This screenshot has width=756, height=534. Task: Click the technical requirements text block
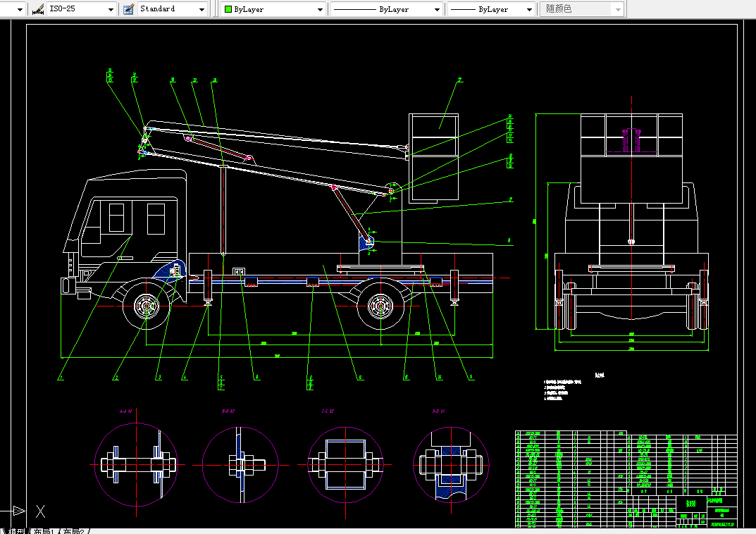574,388
